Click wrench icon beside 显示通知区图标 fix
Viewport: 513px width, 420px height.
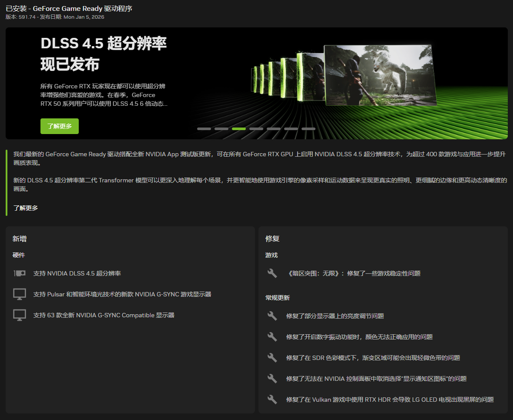click(x=272, y=378)
